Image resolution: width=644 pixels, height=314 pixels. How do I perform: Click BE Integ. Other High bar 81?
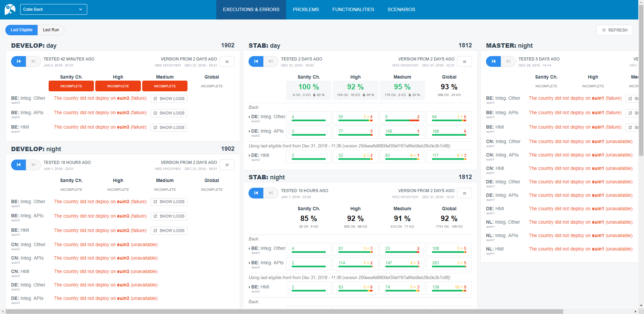(x=356, y=250)
